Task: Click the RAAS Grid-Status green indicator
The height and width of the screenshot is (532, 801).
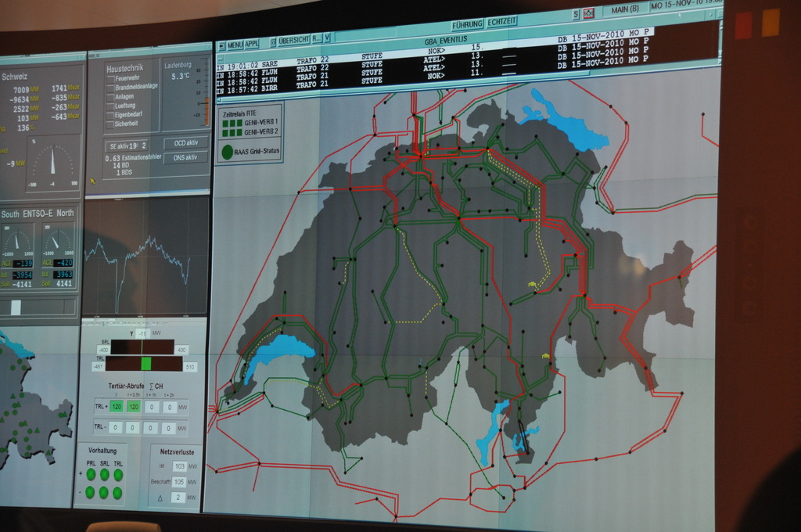Action: pyautogui.click(x=227, y=152)
